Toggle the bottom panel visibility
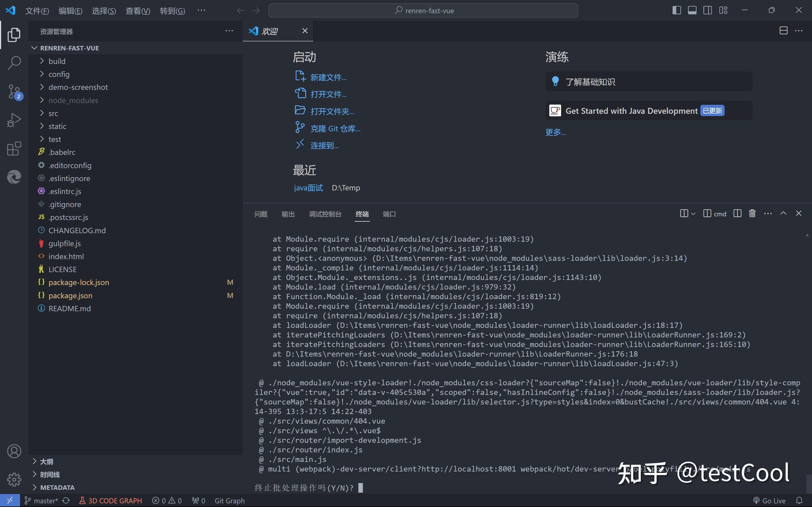 [x=692, y=10]
